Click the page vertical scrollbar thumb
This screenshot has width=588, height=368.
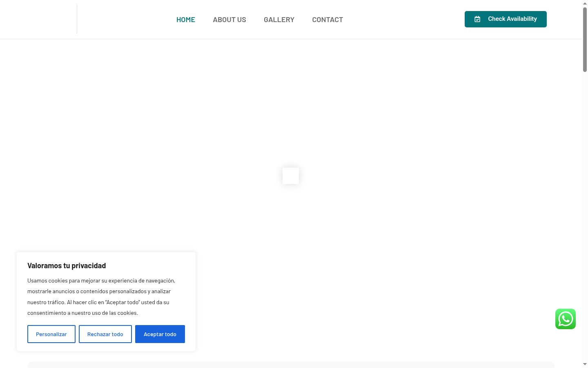585,40
